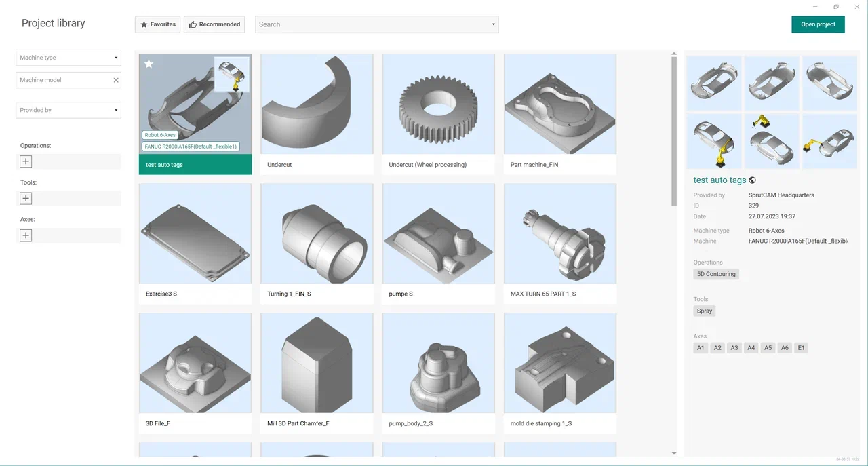
Task: Click the test auto tags title in details
Action: 719,180
